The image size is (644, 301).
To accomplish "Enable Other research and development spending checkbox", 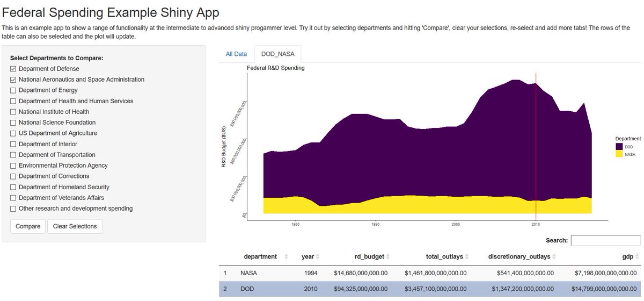I will 13,209.
